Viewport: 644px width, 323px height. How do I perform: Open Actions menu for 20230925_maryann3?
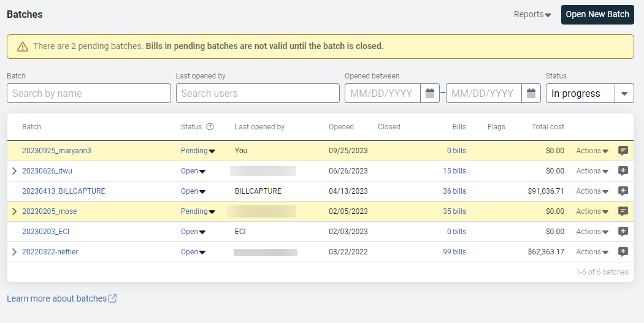pos(592,151)
